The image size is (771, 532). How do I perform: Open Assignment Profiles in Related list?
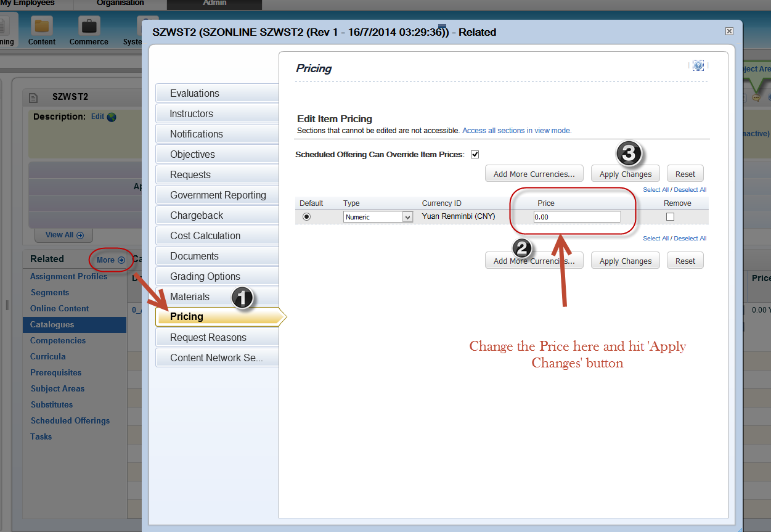click(69, 276)
